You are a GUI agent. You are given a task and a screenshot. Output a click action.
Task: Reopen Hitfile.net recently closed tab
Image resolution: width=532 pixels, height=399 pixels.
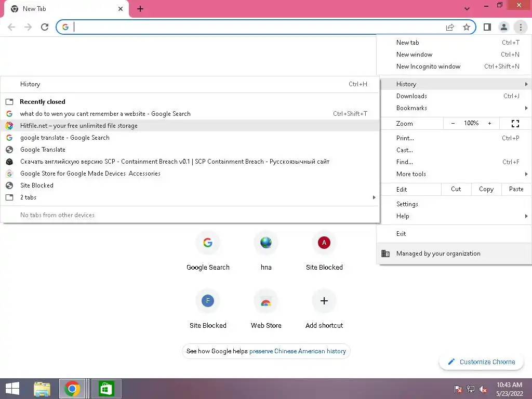click(x=190, y=126)
